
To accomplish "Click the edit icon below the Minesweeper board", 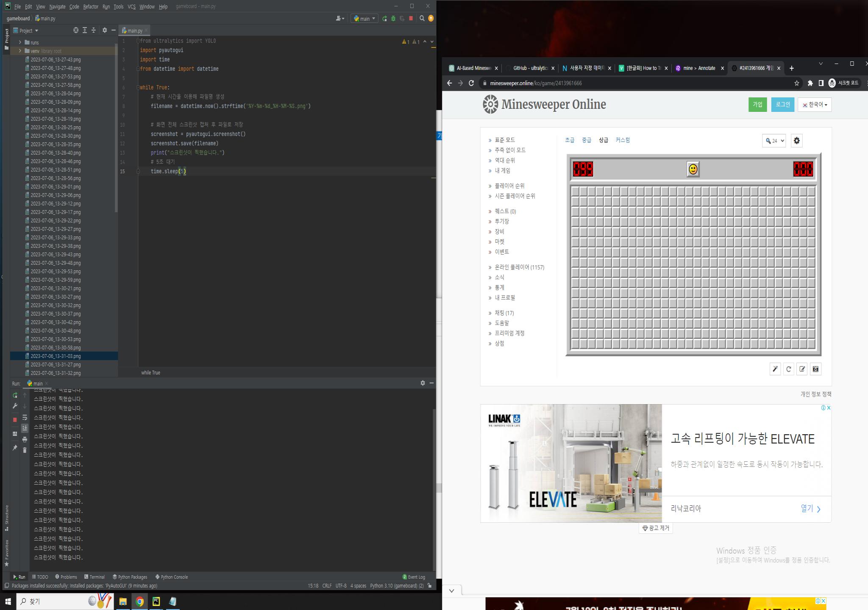I will 802,369.
